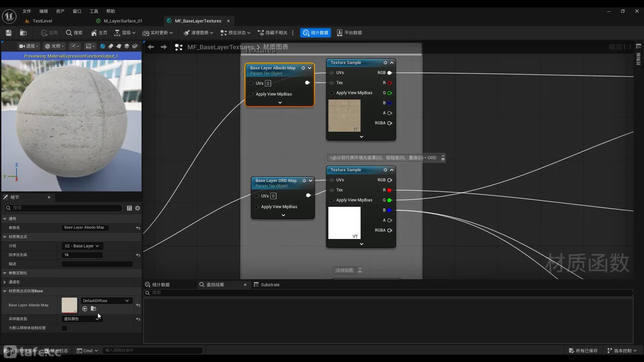Toggle Apply View MipBias pin on Albedo node
Screen dimensions: 644x362
[x=251, y=94]
